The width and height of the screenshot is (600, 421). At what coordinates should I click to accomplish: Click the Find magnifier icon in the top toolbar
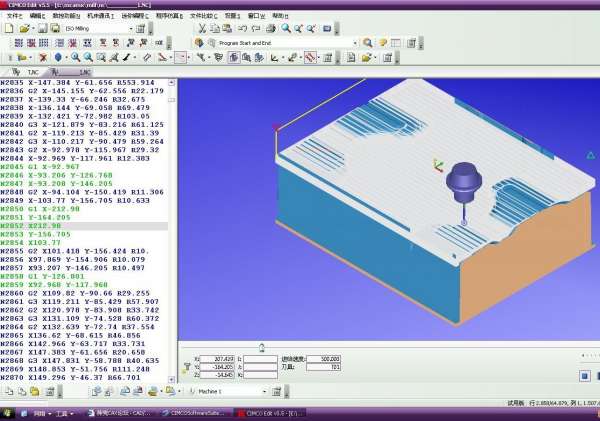(285, 28)
